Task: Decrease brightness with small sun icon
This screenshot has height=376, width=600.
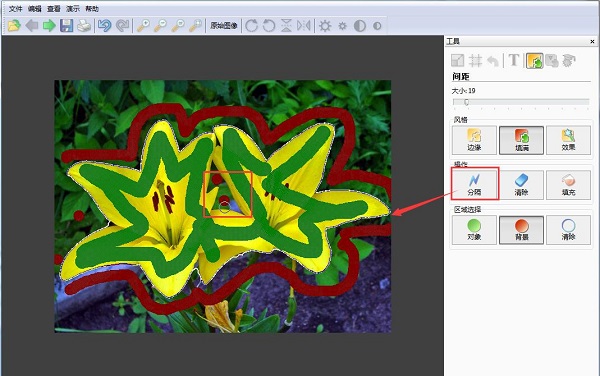Action: coord(342,26)
